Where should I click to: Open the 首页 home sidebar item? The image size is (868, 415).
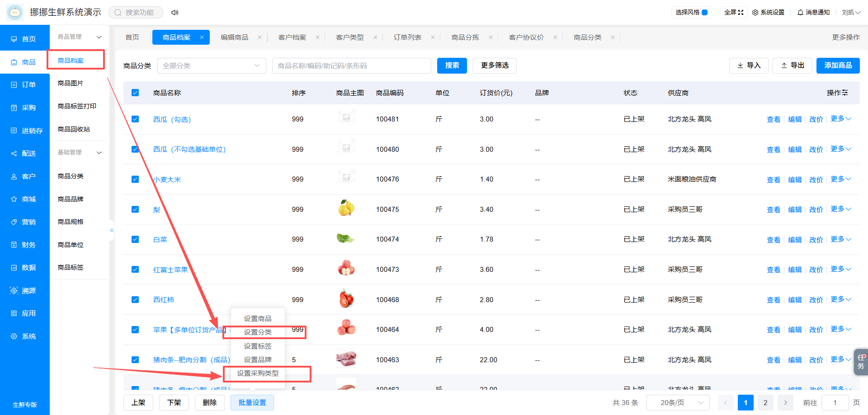(25, 39)
